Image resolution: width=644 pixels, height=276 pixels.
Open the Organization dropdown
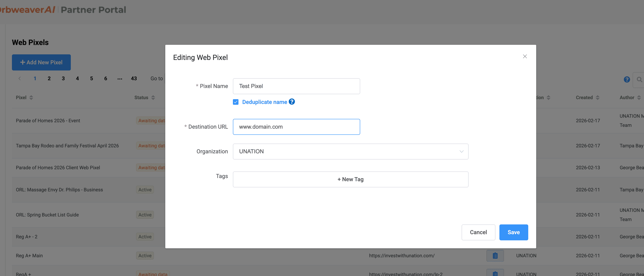tap(350, 151)
